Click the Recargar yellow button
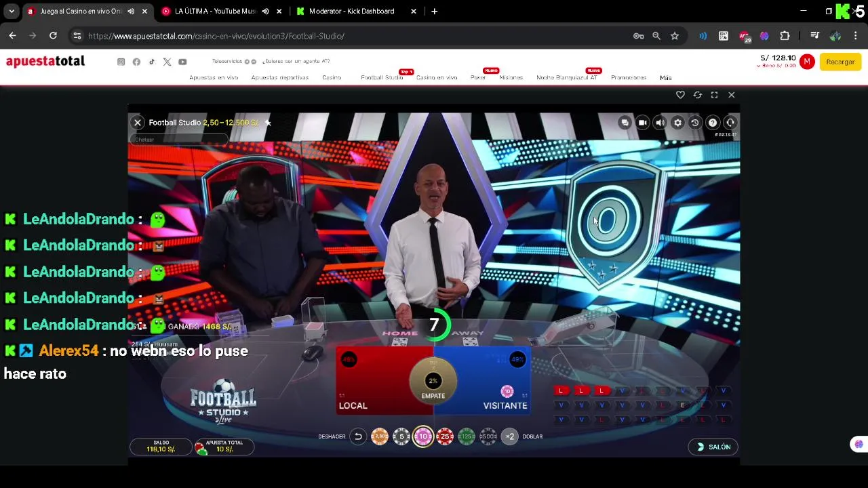Screen dimensions: 868x488 tap(840, 62)
